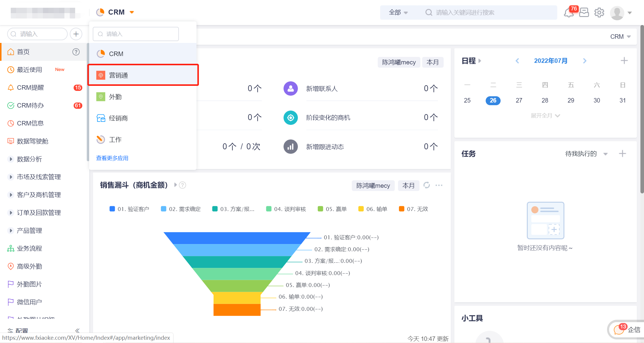Add a new schedule with plus icon
Image resolution: width=644 pixels, height=343 pixels.
[624, 61]
